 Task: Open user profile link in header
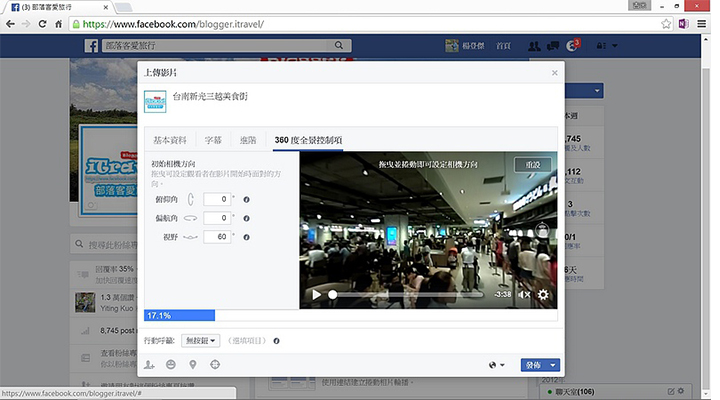point(465,45)
